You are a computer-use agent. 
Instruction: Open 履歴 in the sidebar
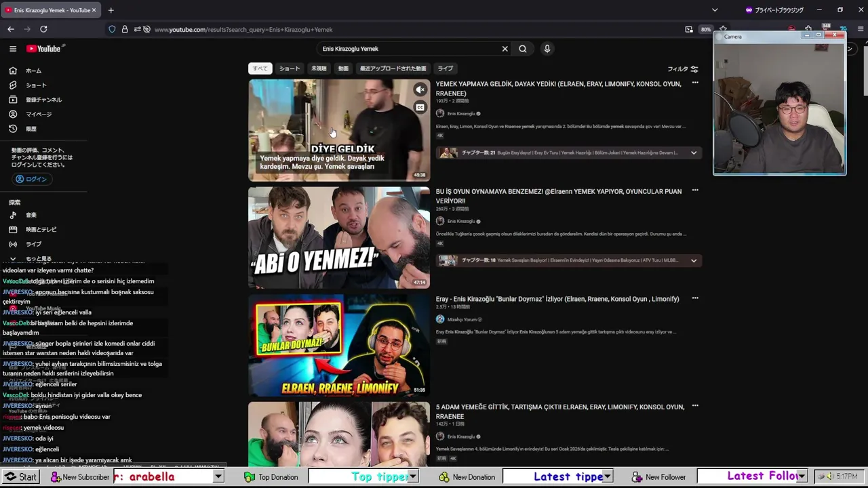(x=24, y=129)
